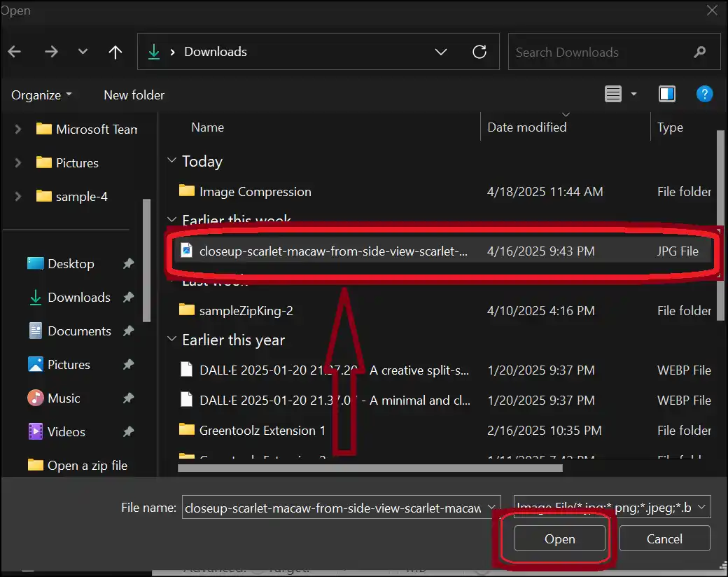
Task: Close the Open dialog window
Action: point(712,11)
